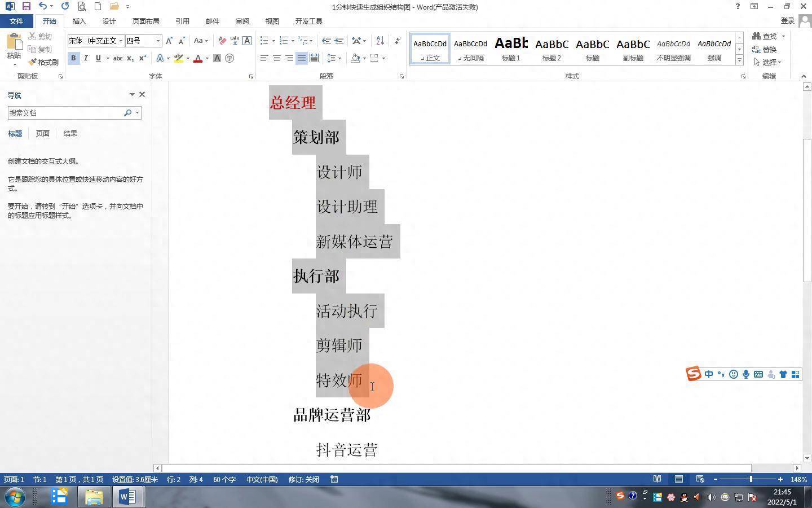Switch to the 插入 ribbon tab
The width and height of the screenshot is (812, 508).
click(79, 21)
